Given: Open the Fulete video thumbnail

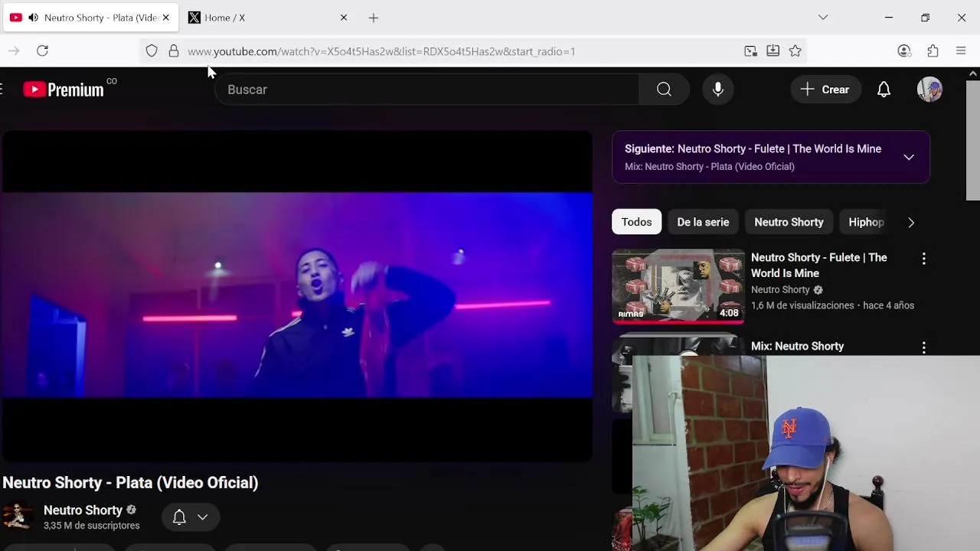Looking at the screenshot, I should tap(678, 286).
